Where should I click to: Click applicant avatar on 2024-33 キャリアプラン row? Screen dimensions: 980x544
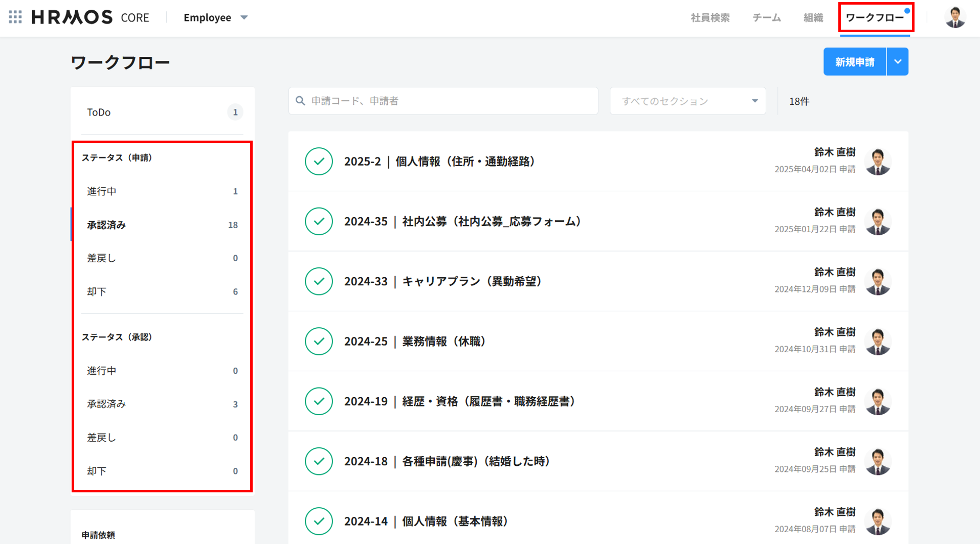pos(878,281)
